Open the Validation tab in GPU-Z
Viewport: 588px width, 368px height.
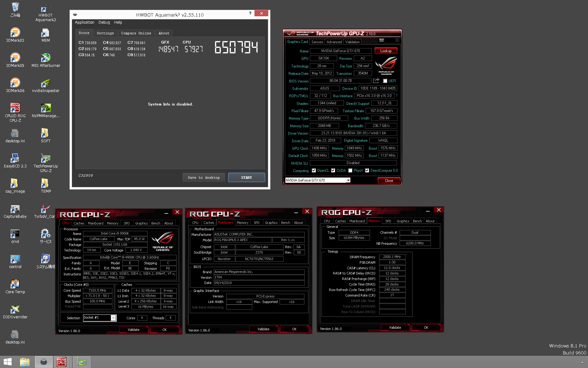click(352, 42)
